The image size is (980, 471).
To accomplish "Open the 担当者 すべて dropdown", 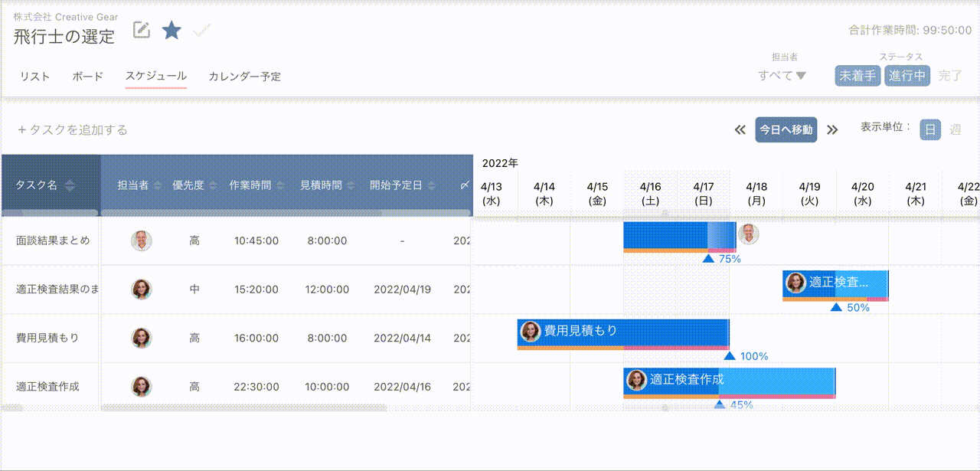I will click(x=782, y=76).
